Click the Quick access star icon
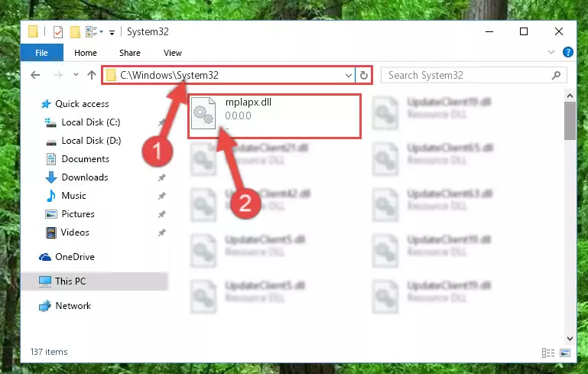 tap(46, 104)
